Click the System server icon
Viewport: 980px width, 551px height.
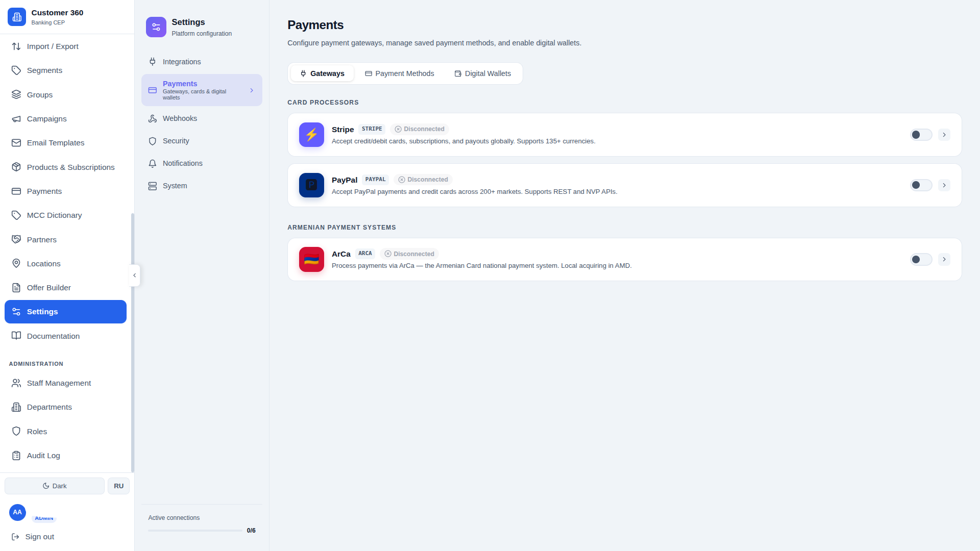[153, 186]
